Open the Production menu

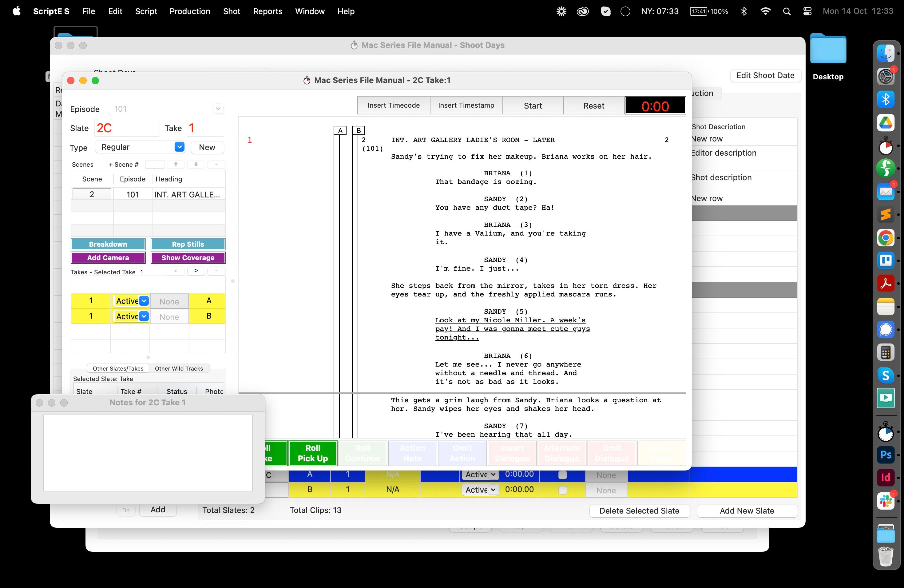(x=189, y=11)
